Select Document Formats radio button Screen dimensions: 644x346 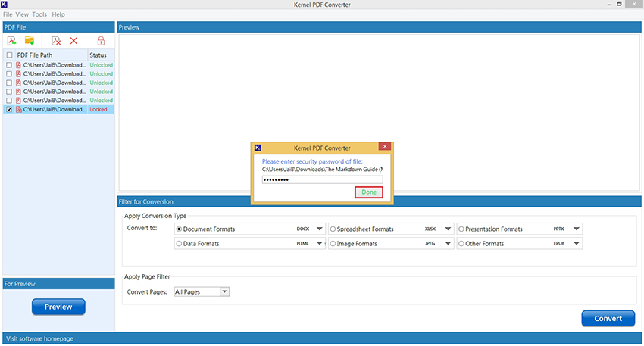[x=179, y=229]
